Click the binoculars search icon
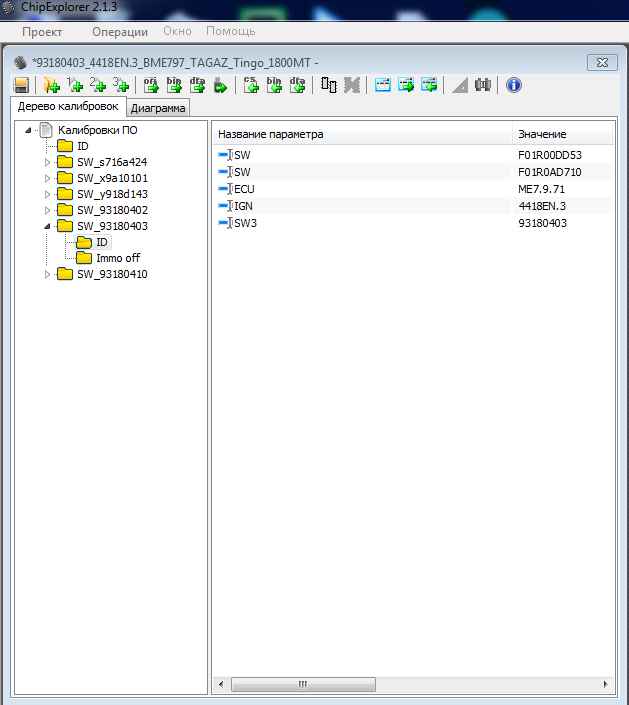 (483, 86)
